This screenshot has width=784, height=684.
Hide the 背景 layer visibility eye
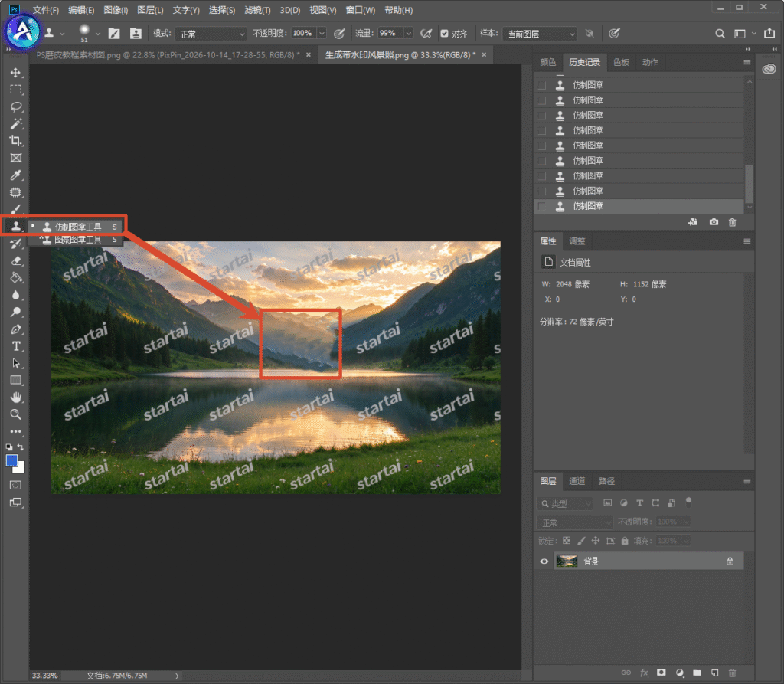click(x=544, y=561)
